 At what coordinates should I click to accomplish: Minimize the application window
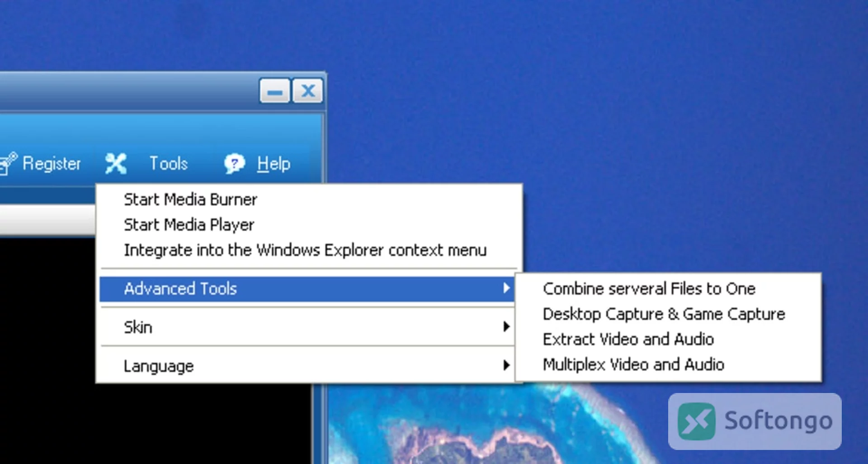coord(275,91)
